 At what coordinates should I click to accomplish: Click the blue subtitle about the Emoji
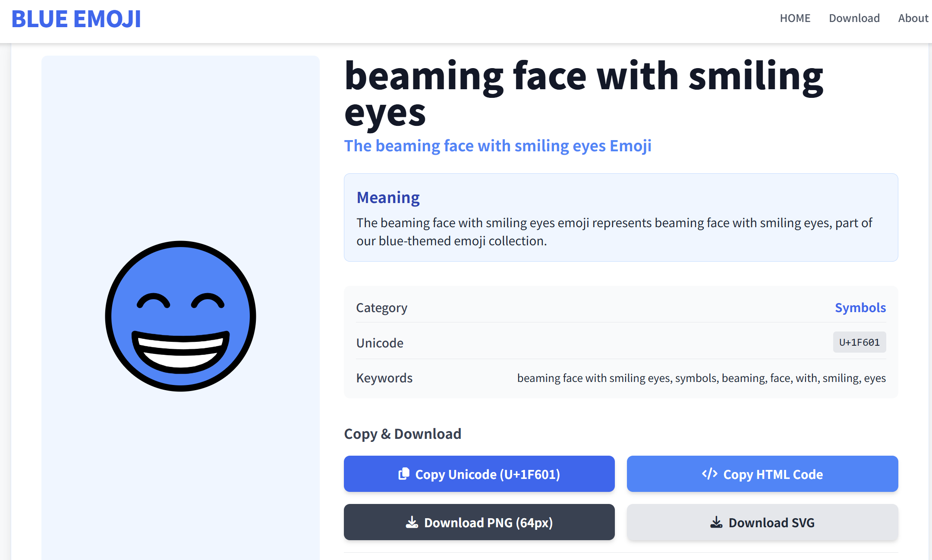pyautogui.click(x=497, y=146)
